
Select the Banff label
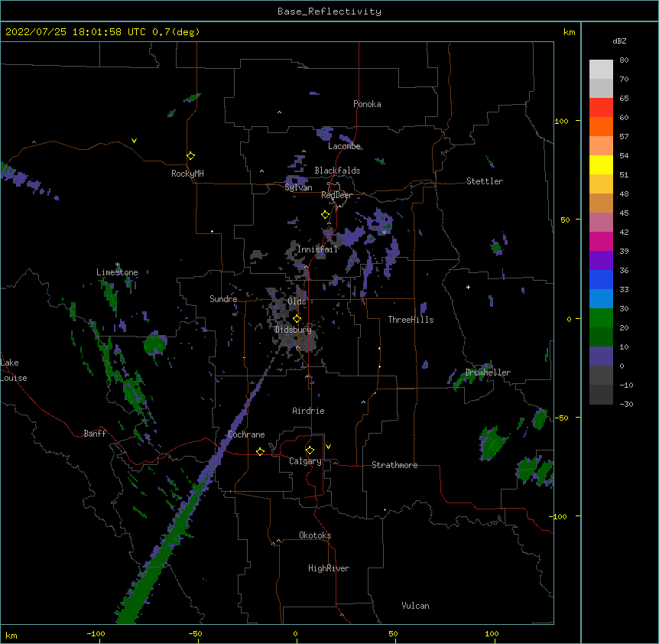tap(95, 434)
